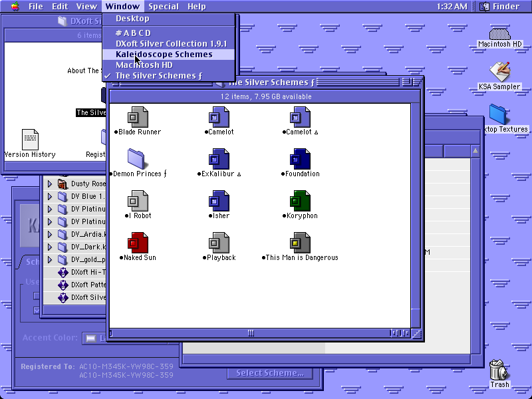Click the DV_Dark folder icon in list

63,247
